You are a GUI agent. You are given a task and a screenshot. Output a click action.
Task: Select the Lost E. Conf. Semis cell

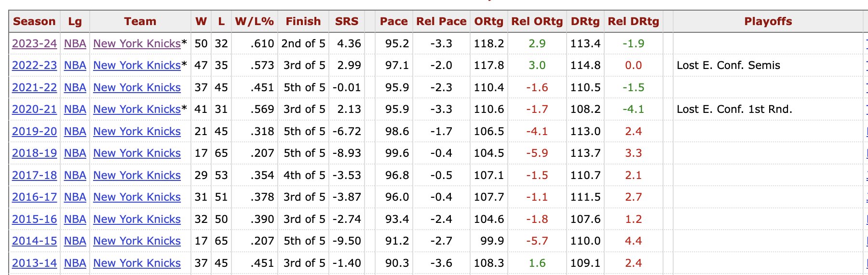728,66
